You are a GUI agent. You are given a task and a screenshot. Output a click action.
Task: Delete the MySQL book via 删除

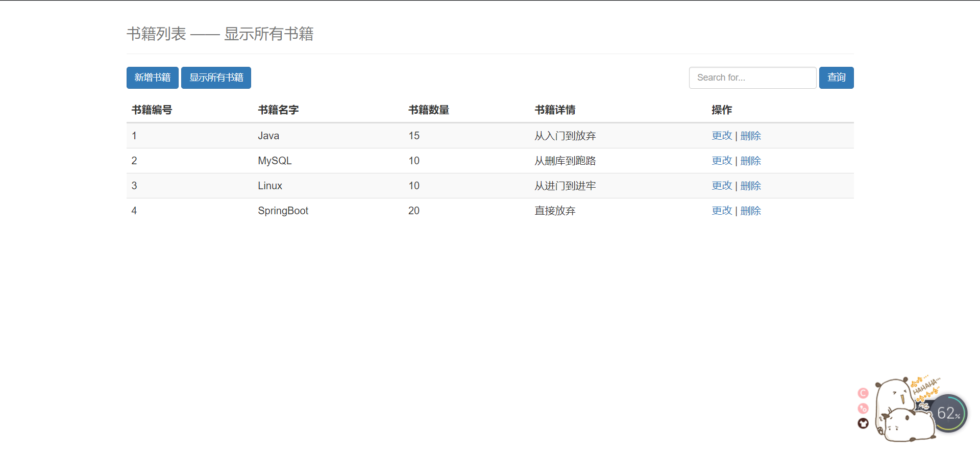pyautogui.click(x=750, y=161)
